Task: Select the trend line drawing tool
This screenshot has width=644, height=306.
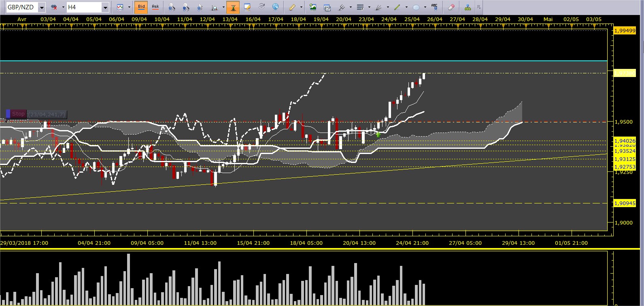Action: click(397, 7)
